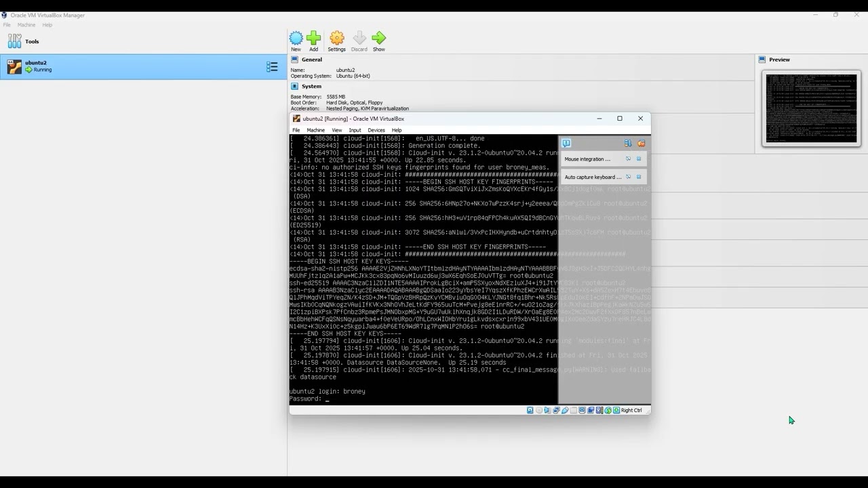The width and height of the screenshot is (868, 488).
Task: Open the Machine menu in VirtualBox Manager
Action: pos(26,25)
